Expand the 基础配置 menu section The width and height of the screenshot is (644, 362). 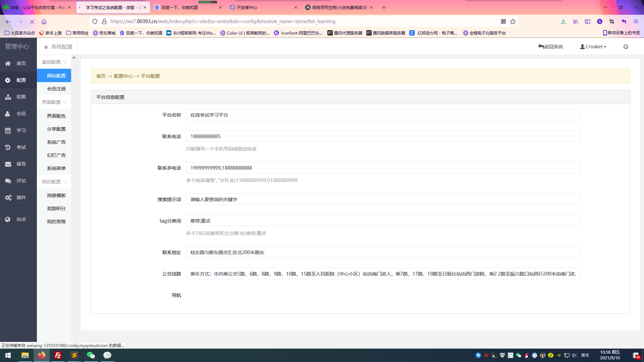click(x=53, y=62)
